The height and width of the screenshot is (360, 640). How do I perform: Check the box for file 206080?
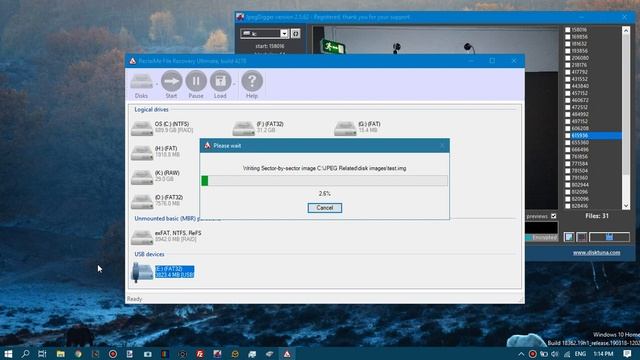click(x=567, y=58)
